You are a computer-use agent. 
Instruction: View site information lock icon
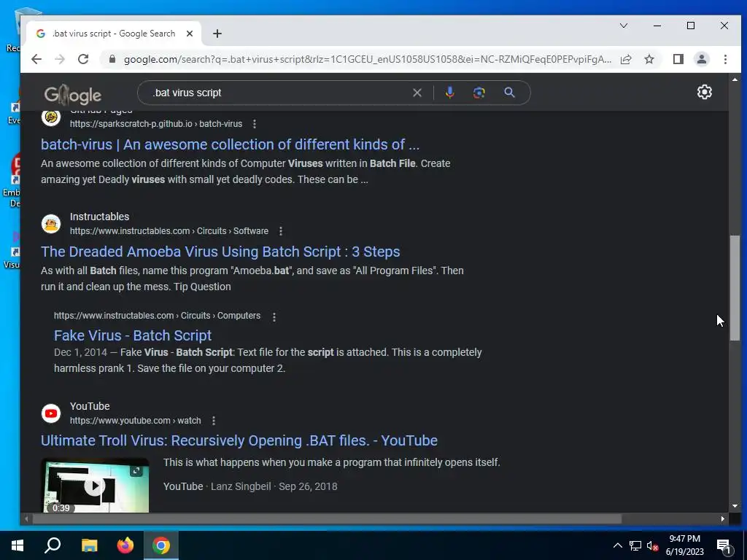pos(112,59)
